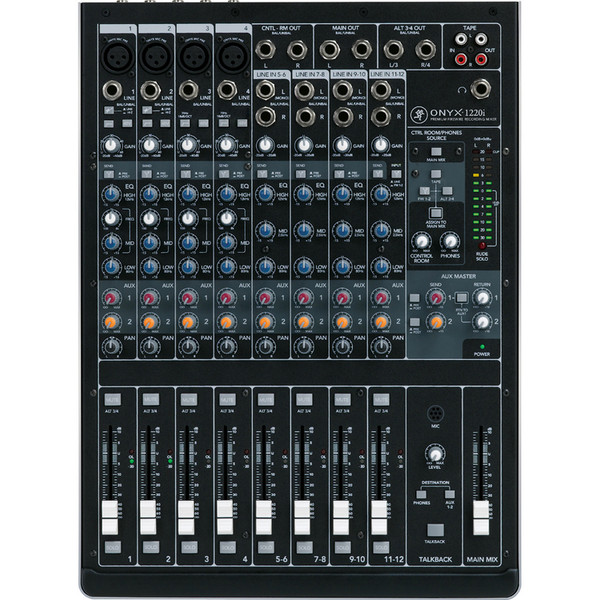Click the channel 4 PAN knob
The image size is (600, 600).
pos(227,347)
